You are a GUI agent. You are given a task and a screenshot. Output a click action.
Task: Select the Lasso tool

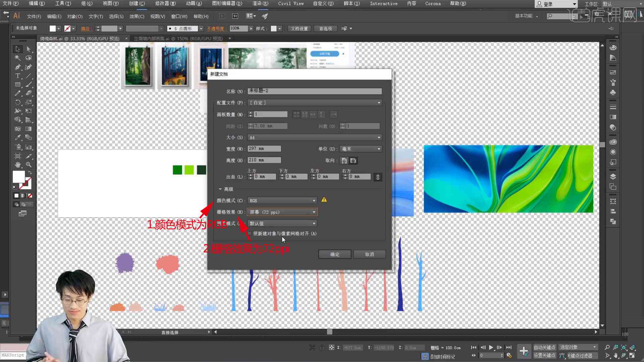(x=29, y=58)
